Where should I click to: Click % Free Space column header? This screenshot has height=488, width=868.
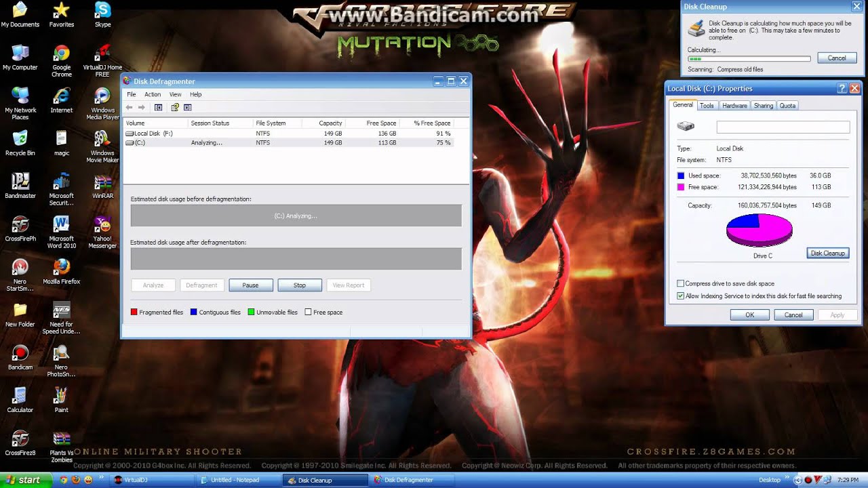pos(433,123)
